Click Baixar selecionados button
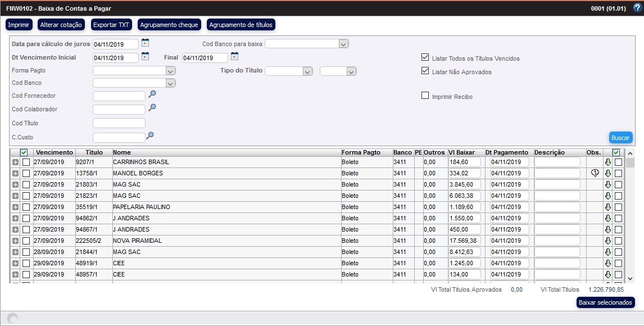Image resolution: width=644 pixels, height=326 pixels. (x=605, y=302)
